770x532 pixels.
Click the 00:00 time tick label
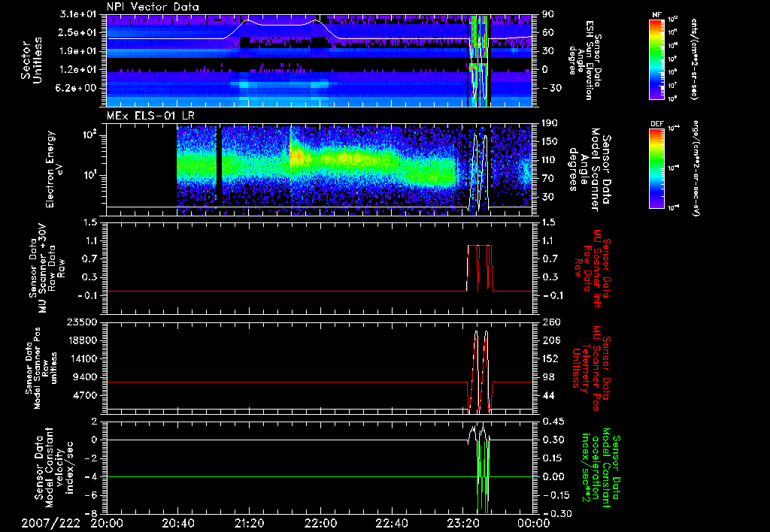[x=534, y=523]
